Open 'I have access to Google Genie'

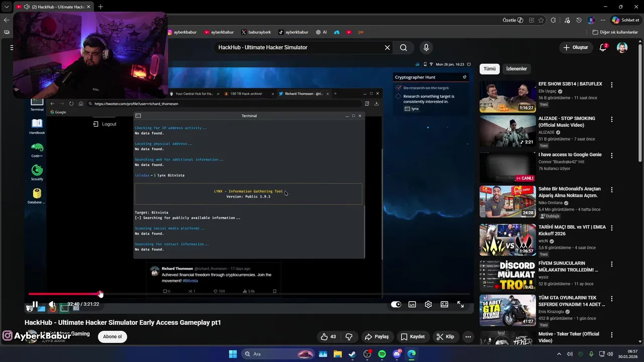[570, 155]
